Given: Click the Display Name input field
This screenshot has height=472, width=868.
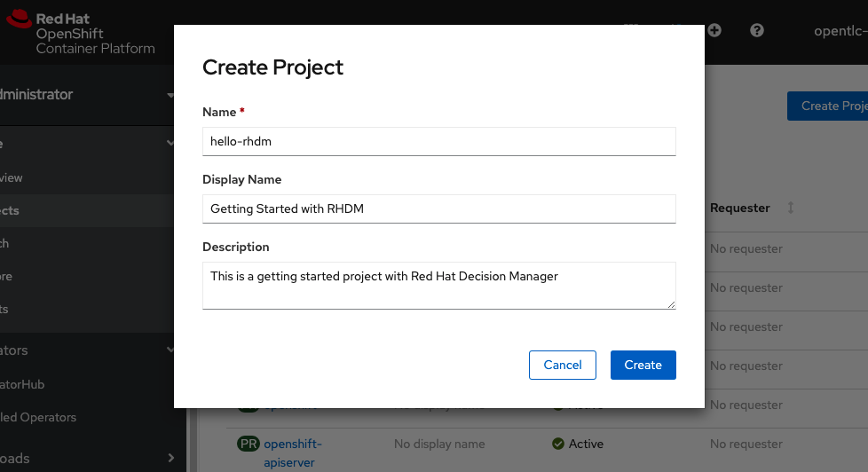Looking at the screenshot, I should [x=438, y=208].
